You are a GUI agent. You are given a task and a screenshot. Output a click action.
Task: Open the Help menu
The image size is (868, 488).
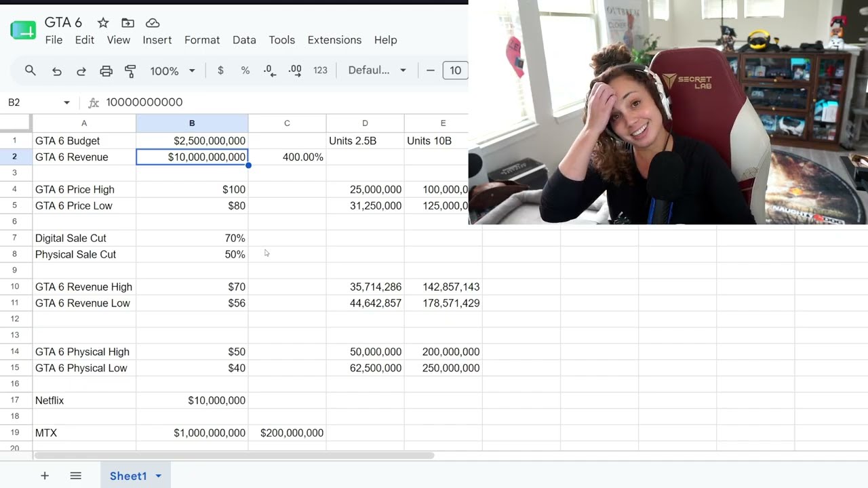[386, 40]
